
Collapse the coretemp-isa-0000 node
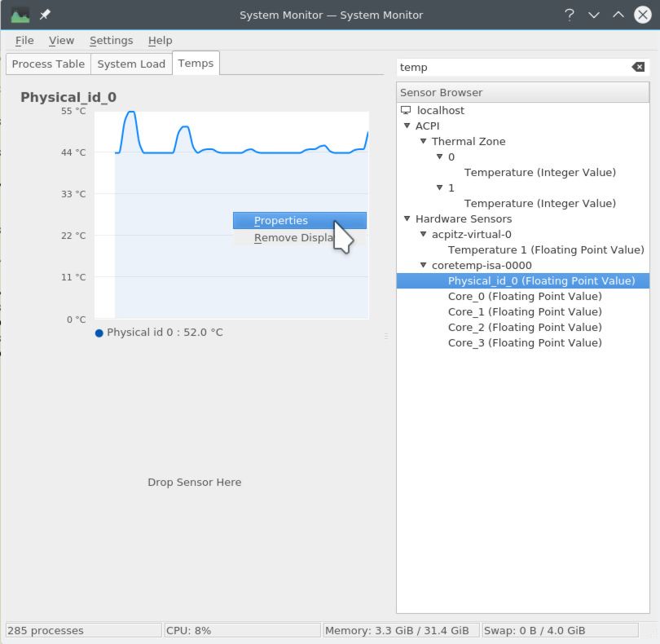click(424, 265)
